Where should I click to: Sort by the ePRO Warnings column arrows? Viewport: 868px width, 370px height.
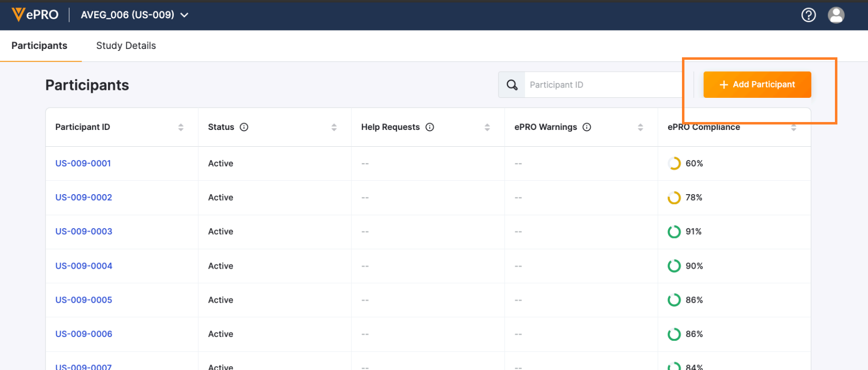(x=640, y=127)
